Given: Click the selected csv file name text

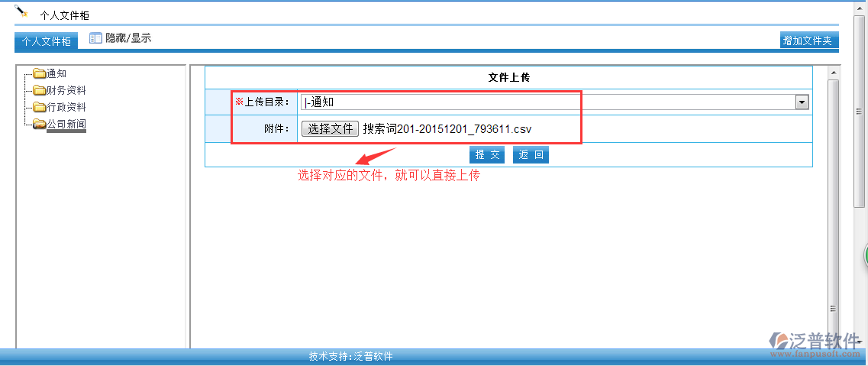Looking at the screenshot, I should 447,129.
